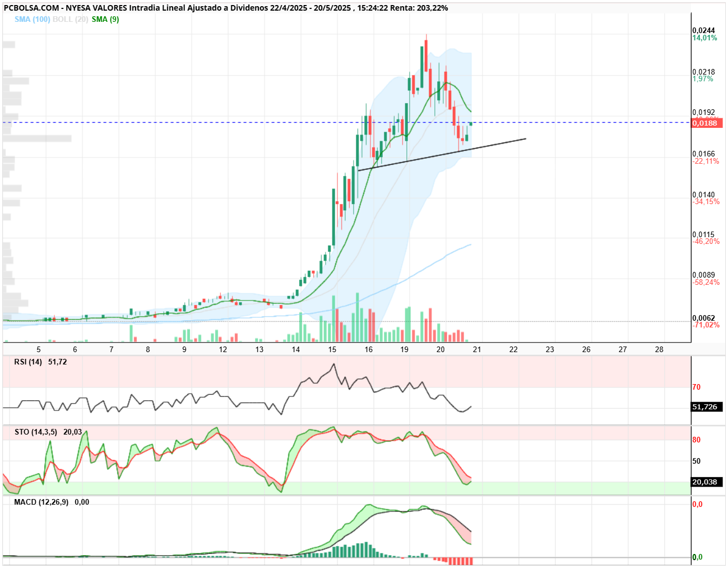Click the MACD (12,26,9) indicator title
728x568 pixels.
click(x=41, y=502)
